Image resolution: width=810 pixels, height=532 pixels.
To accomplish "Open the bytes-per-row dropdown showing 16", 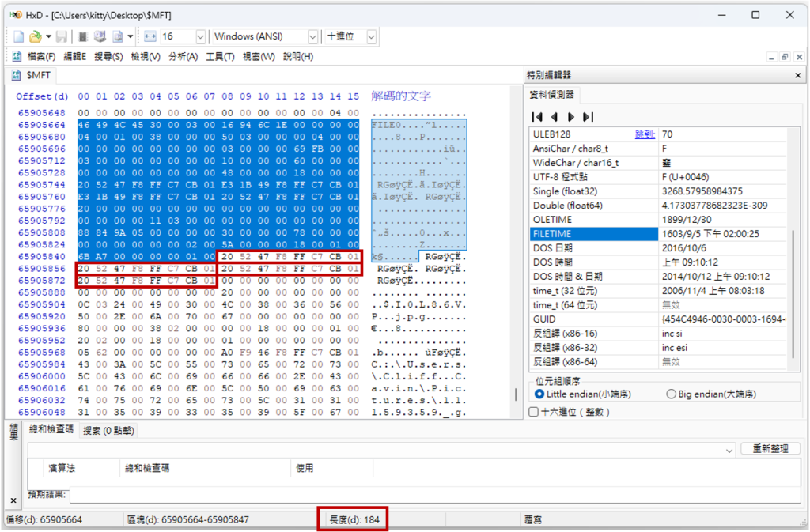I will pos(200,36).
